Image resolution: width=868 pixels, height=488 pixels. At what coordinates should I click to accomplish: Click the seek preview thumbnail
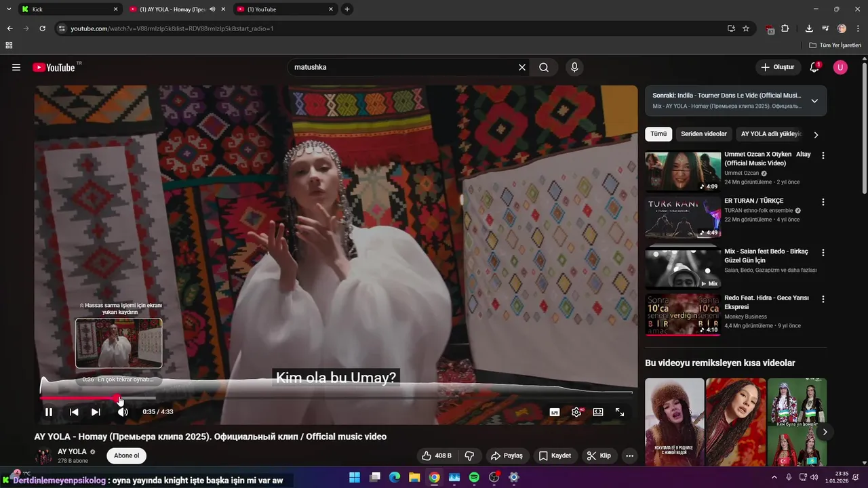[119, 343]
